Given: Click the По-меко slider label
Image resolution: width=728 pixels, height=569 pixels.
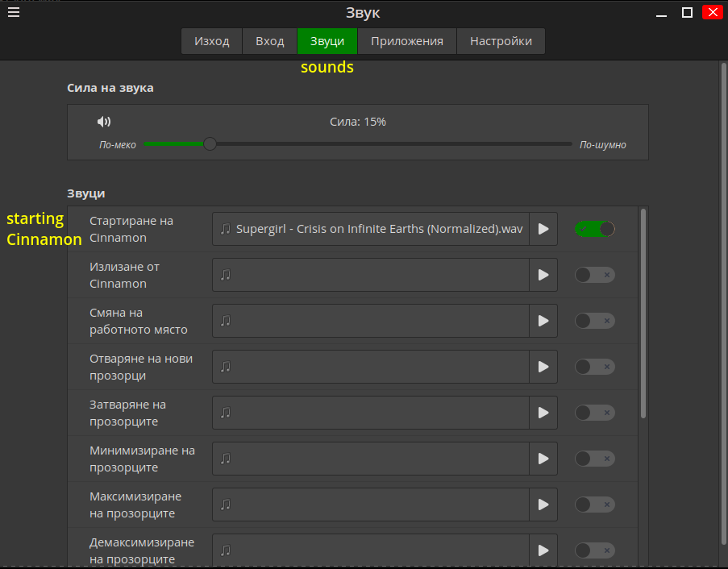Looking at the screenshot, I should (x=118, y=145).
